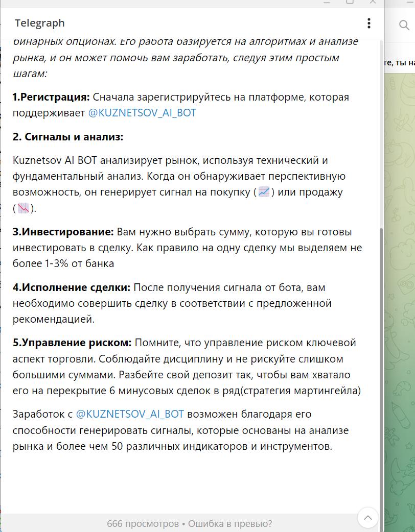Maximize the Telegraph window

point(350,2)
